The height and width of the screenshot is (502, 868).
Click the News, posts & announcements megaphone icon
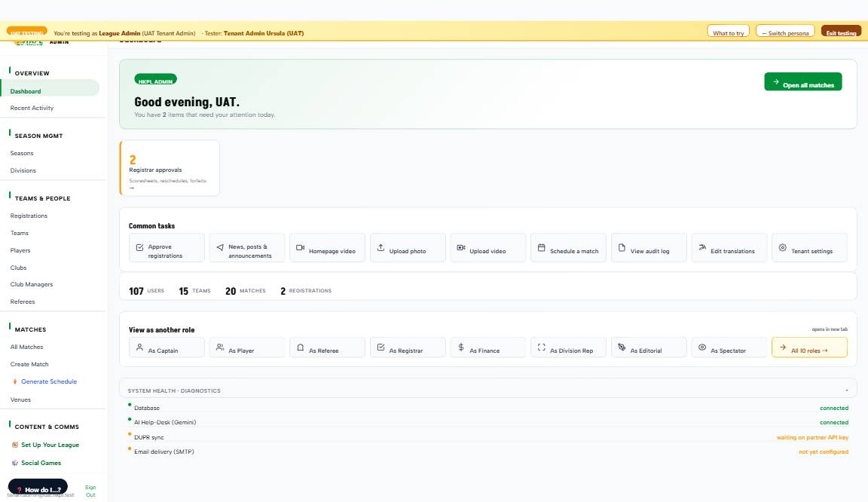[220, 247]
